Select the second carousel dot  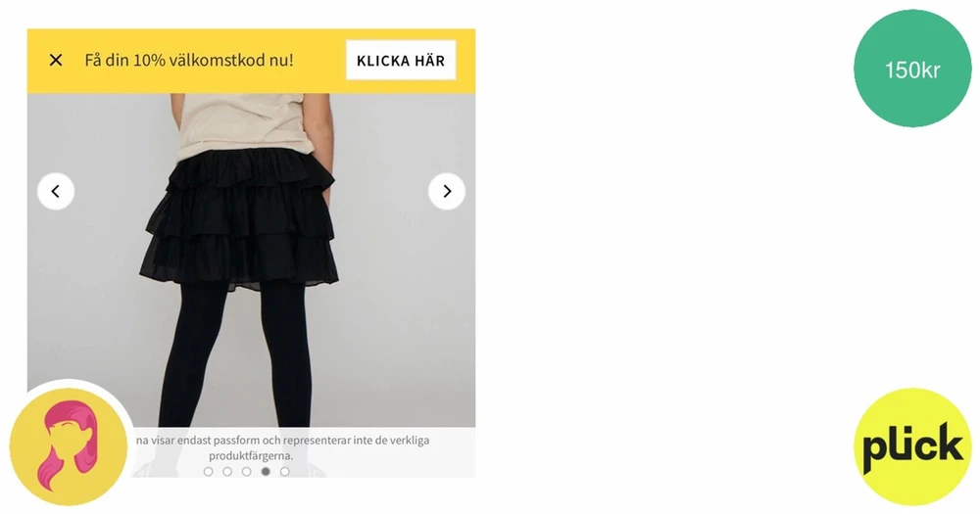(227, 472)
